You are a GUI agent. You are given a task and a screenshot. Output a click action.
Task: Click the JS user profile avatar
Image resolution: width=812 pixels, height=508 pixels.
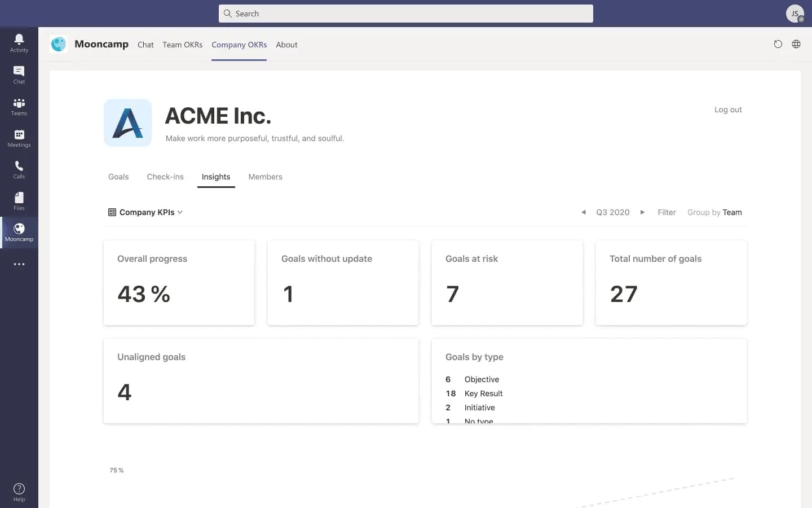click(795, 14)
